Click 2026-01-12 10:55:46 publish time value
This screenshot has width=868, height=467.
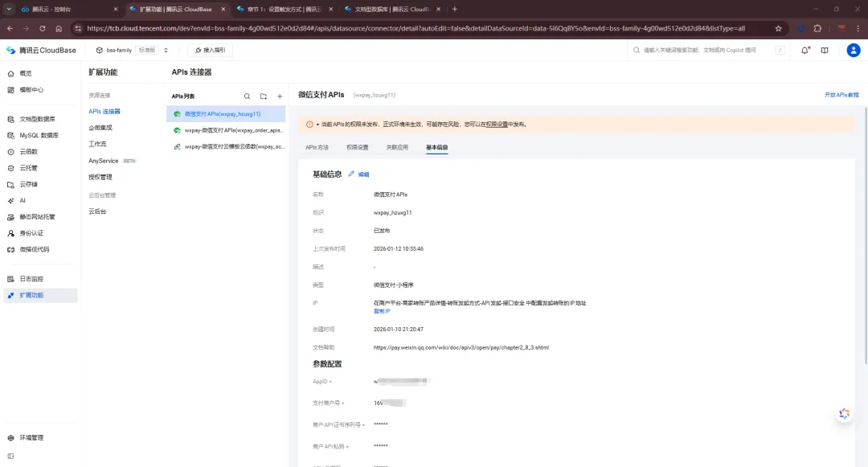(x=398, y=249)
